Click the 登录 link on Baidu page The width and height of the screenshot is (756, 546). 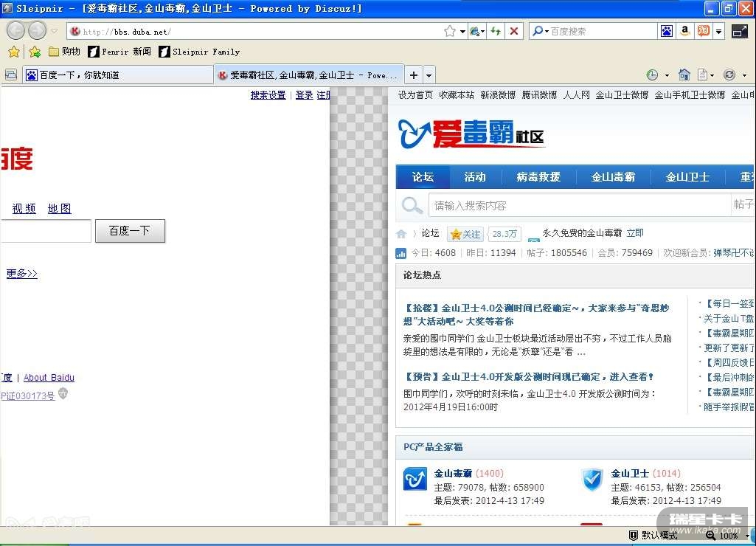point(304,95)
